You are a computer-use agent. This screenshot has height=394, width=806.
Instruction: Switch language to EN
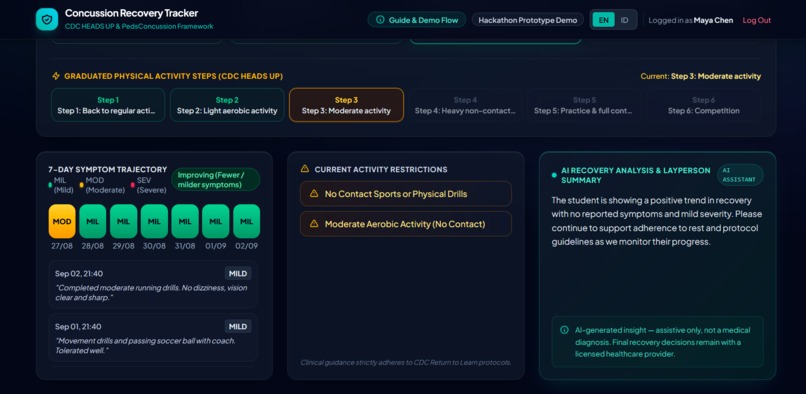(x=603, y=20)
